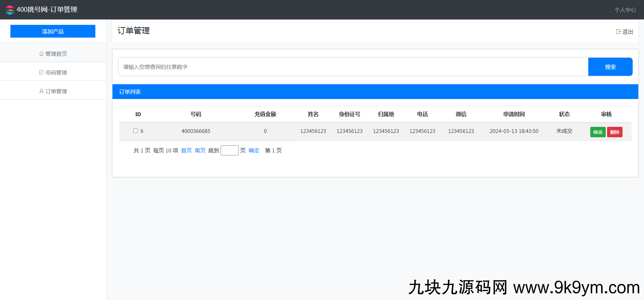Go to 尾页 in pagination
This screenshot has width=644, height=300.
(x=200, y=150)
